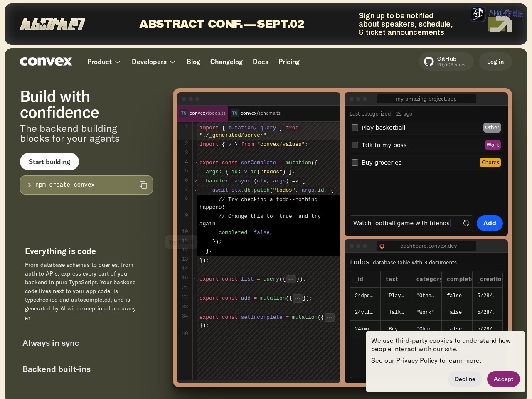Image resolution: width=532 pixels, height=399 pixels.
Task: Click the purple Work category tag
Action: click(493, 145)
